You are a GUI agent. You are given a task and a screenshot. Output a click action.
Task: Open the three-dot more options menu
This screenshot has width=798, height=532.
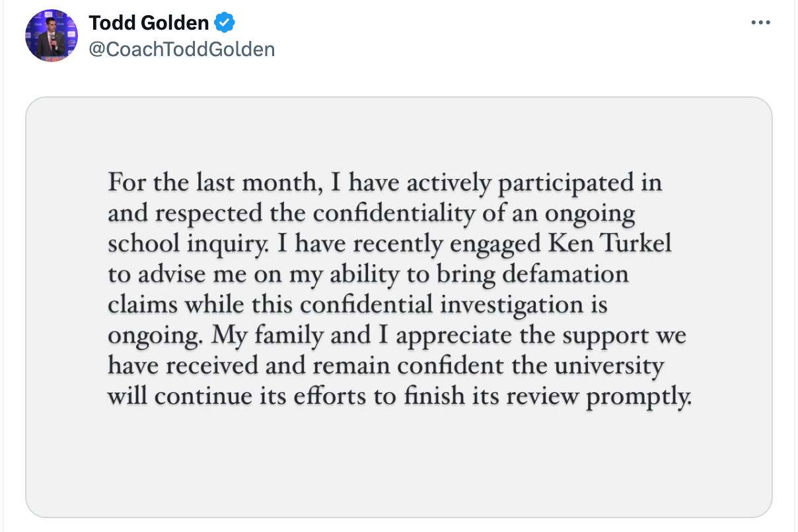tap(761, 23)
